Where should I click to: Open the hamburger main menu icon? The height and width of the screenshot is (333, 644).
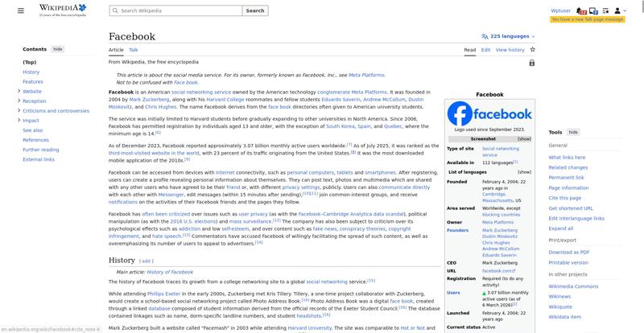22,11
